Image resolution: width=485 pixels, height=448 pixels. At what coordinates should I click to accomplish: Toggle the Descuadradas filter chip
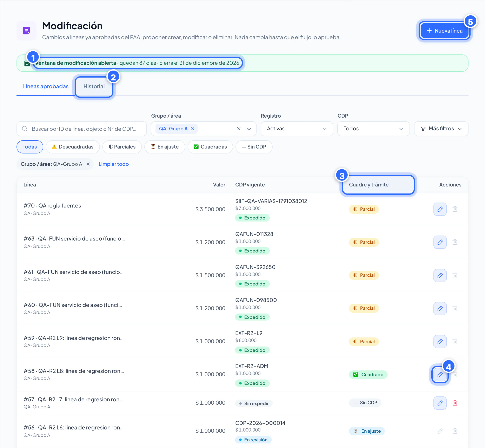tap(73, 147)
